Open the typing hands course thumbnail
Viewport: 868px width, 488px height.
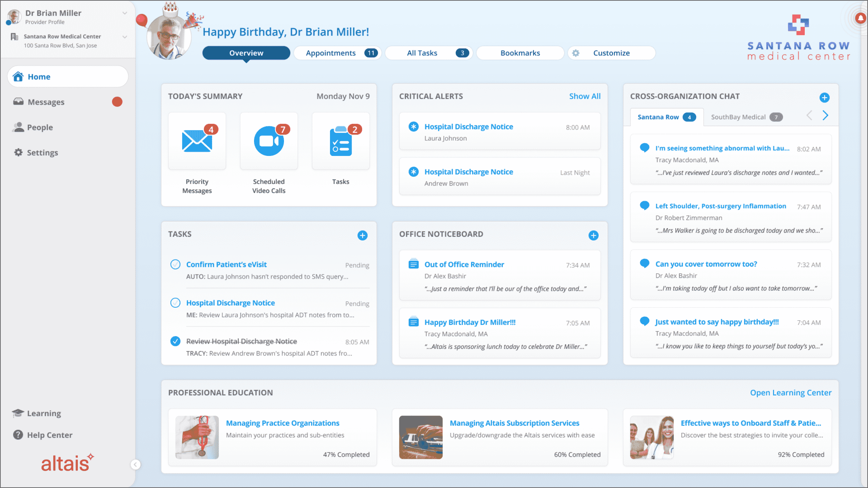(421, 438)
